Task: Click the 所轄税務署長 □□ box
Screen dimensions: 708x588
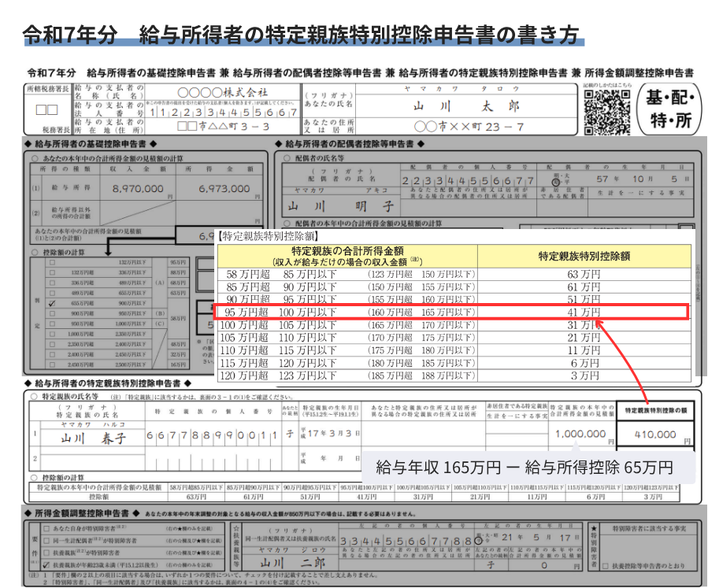Action: point(46,110)
